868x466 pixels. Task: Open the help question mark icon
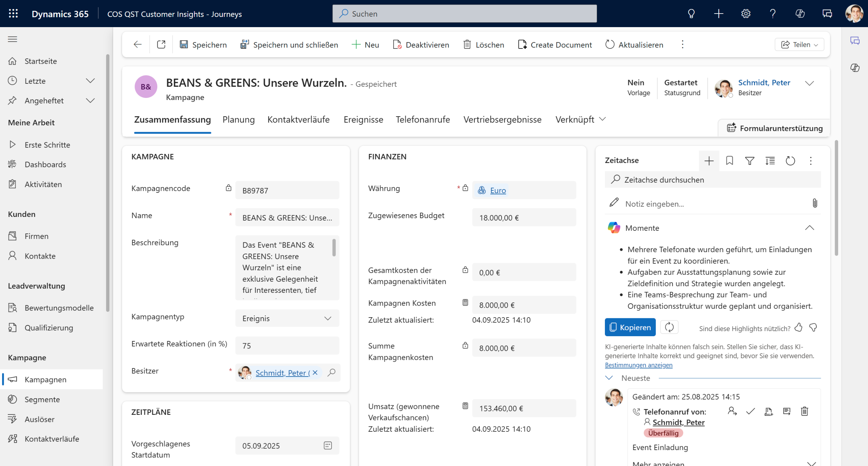tap(773, 14)
